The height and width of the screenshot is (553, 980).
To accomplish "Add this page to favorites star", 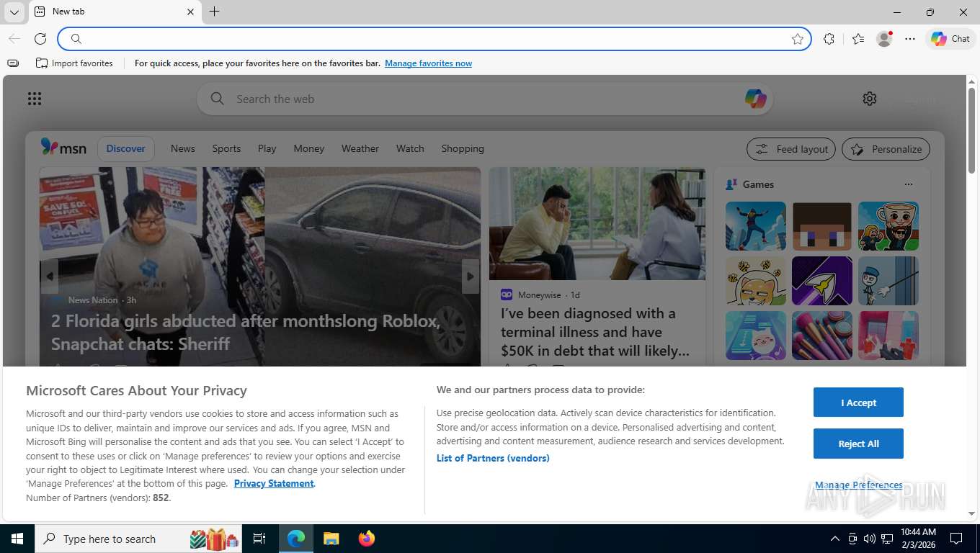I will [798, 39].
